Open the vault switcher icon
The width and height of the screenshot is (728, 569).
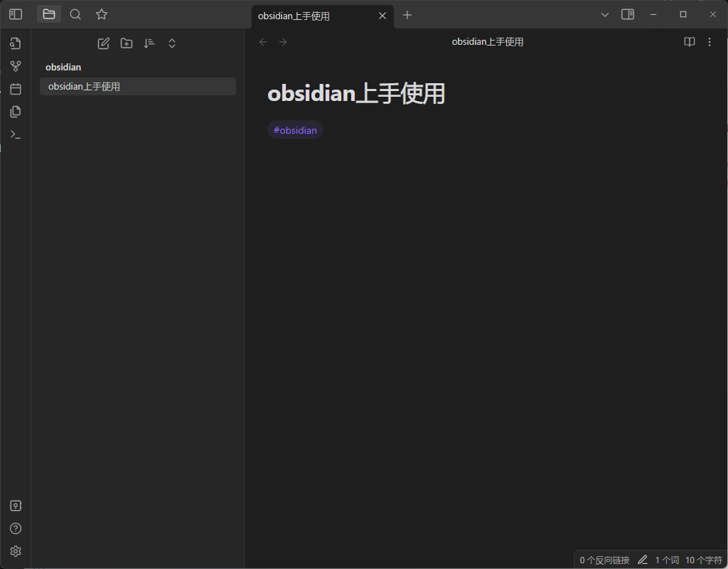pyautogui.click(x=16, y=506)
